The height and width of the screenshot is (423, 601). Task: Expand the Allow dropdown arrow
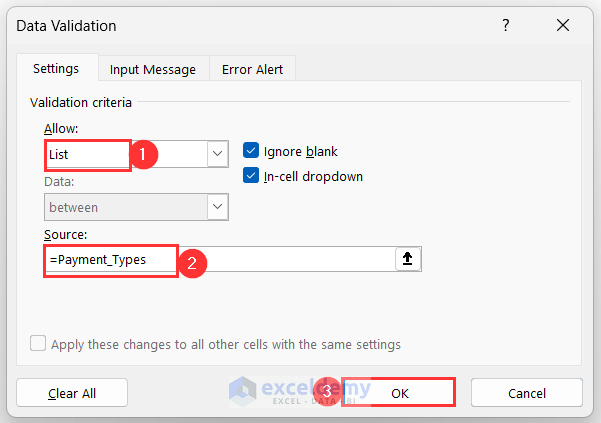[x=217, y=154]
